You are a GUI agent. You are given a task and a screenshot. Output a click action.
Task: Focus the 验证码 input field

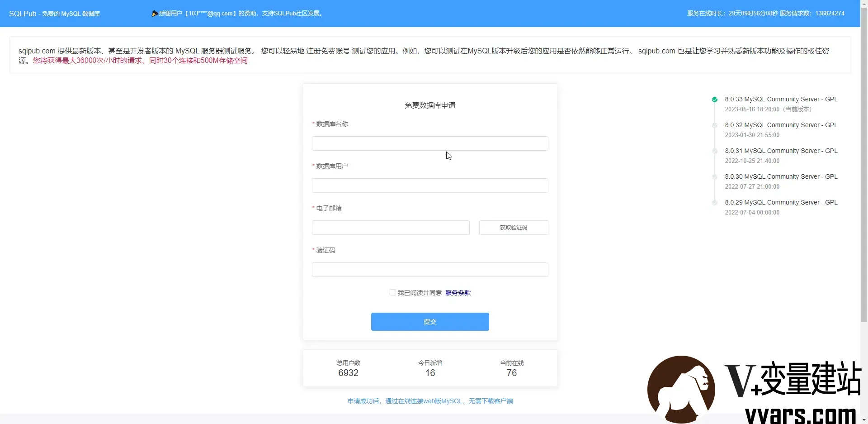[430, 270]
